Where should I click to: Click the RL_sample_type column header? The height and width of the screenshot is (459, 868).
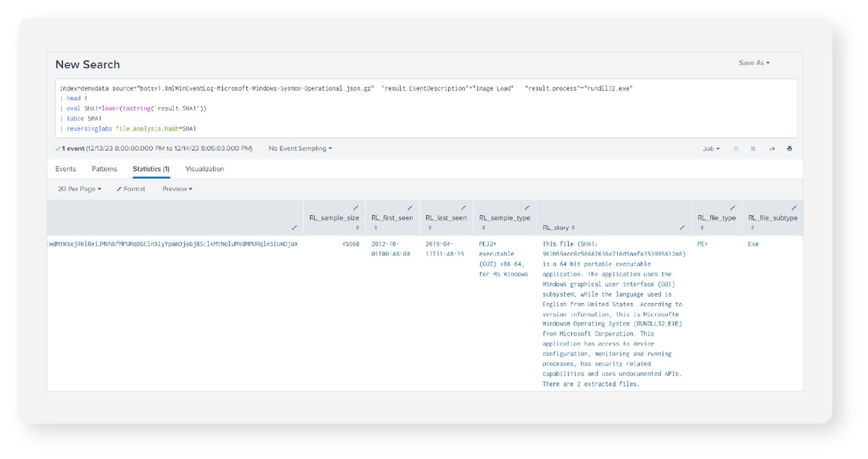(x=505, y=218)
